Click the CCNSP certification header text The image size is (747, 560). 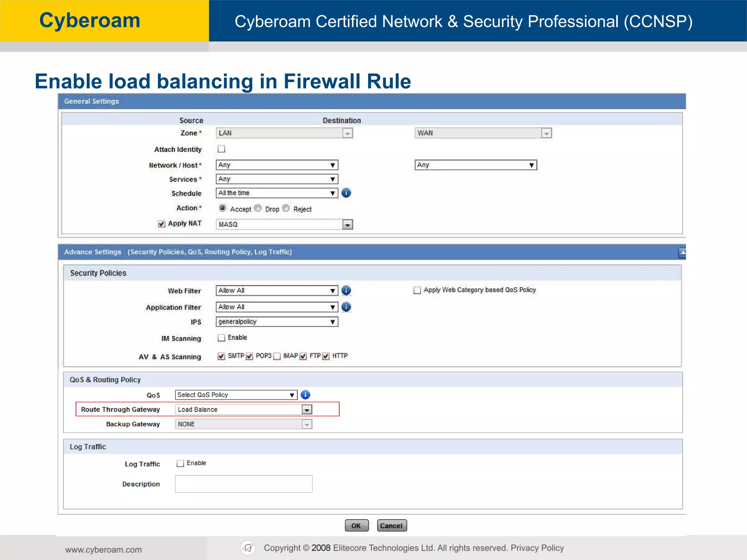464,22
